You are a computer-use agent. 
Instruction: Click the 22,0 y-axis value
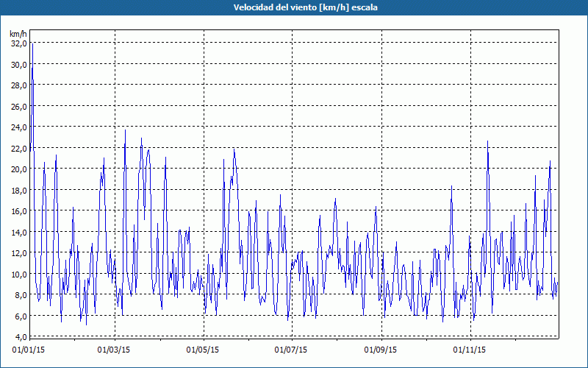[19, 149]
